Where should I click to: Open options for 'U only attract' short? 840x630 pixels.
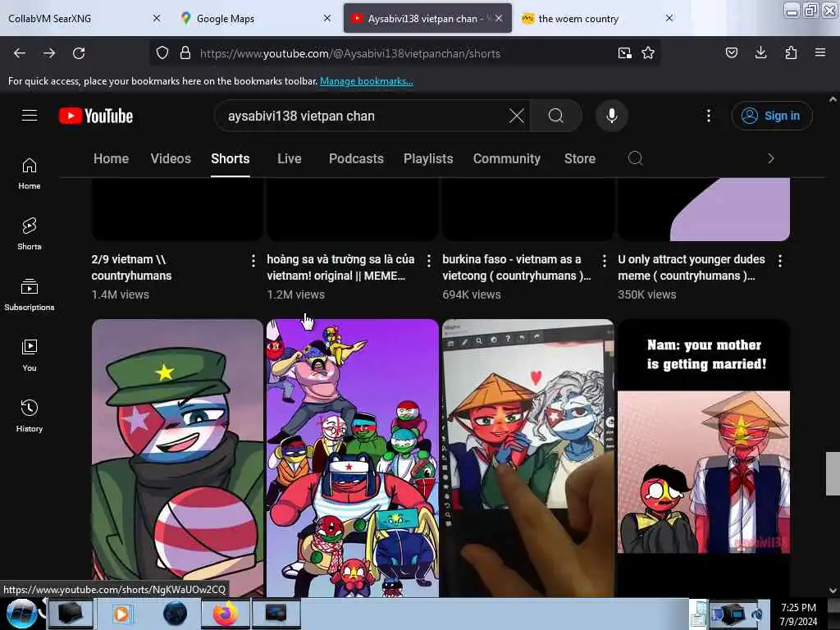click(x=780, y=261)
